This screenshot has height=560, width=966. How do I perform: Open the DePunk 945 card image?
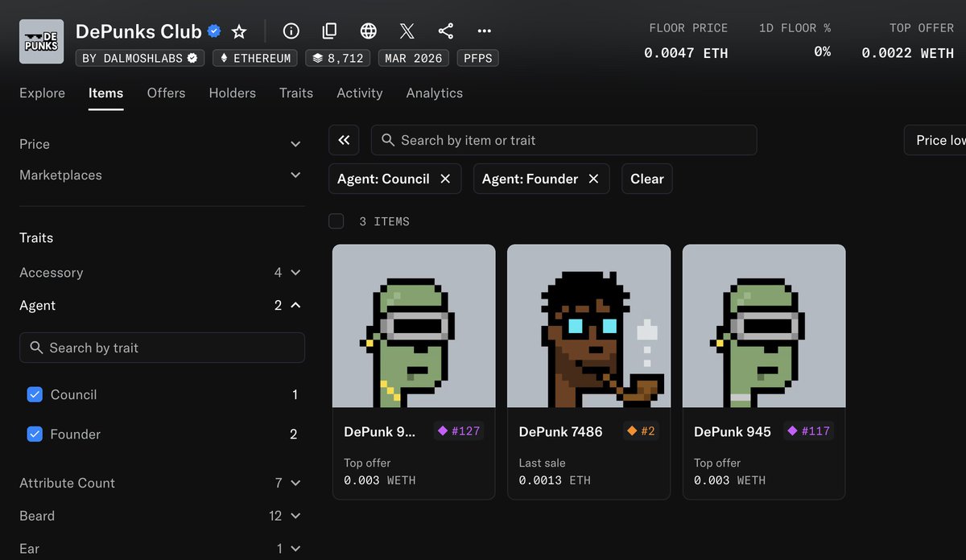pos(764,326)
